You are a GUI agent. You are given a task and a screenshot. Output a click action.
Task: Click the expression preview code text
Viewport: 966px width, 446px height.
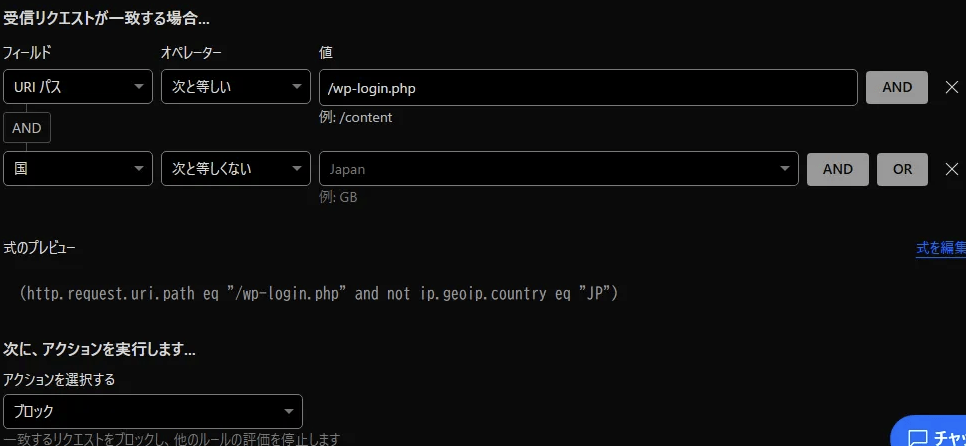319,293
